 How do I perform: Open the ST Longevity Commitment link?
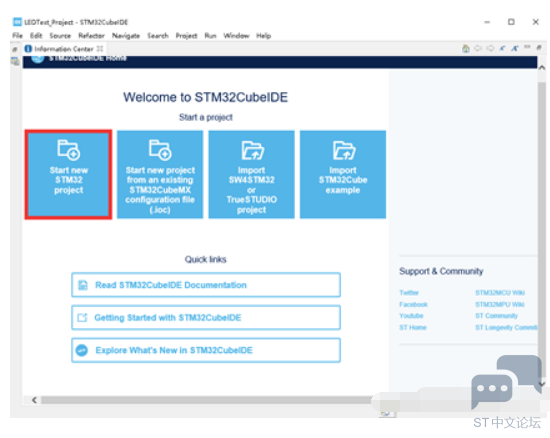tap(506, 328)
